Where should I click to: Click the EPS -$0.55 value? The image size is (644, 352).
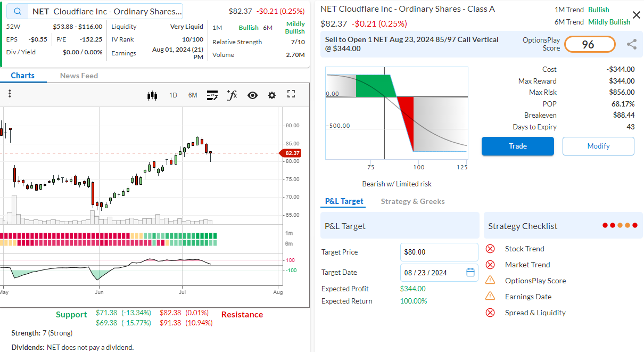pyautogui.click(x=38, y=39)
